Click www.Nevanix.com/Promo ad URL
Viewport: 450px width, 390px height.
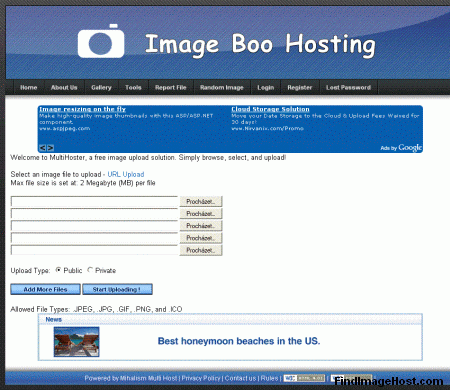[267, 128]
